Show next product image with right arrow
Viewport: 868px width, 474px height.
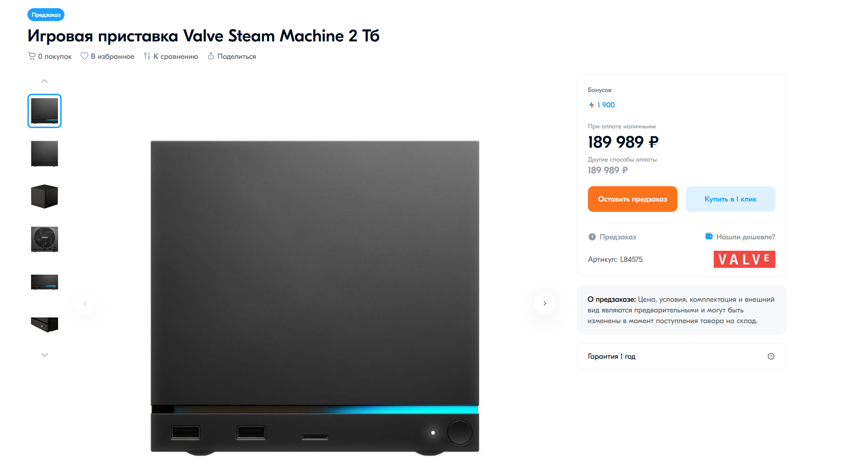point(545,304)
